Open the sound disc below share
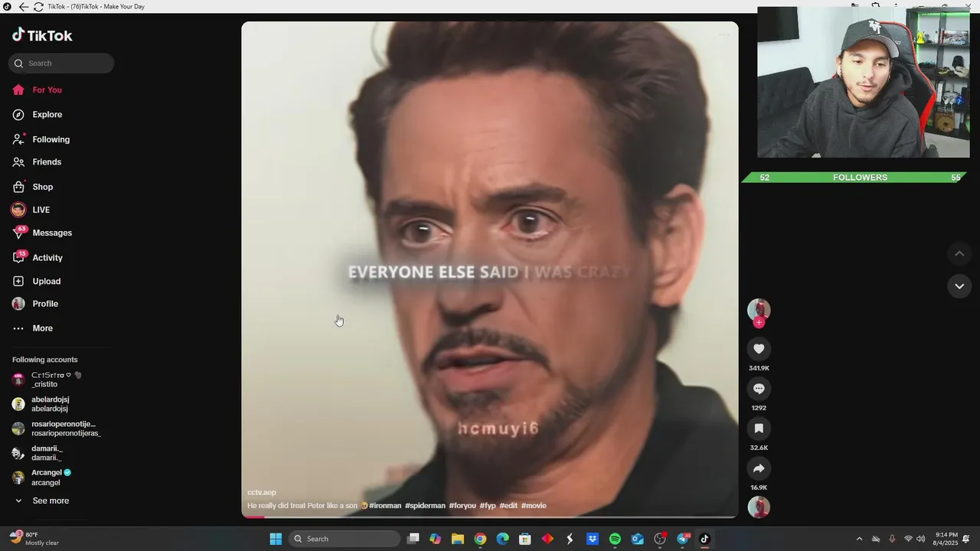The width and height of the screenshot is (980, 551). 759,507
